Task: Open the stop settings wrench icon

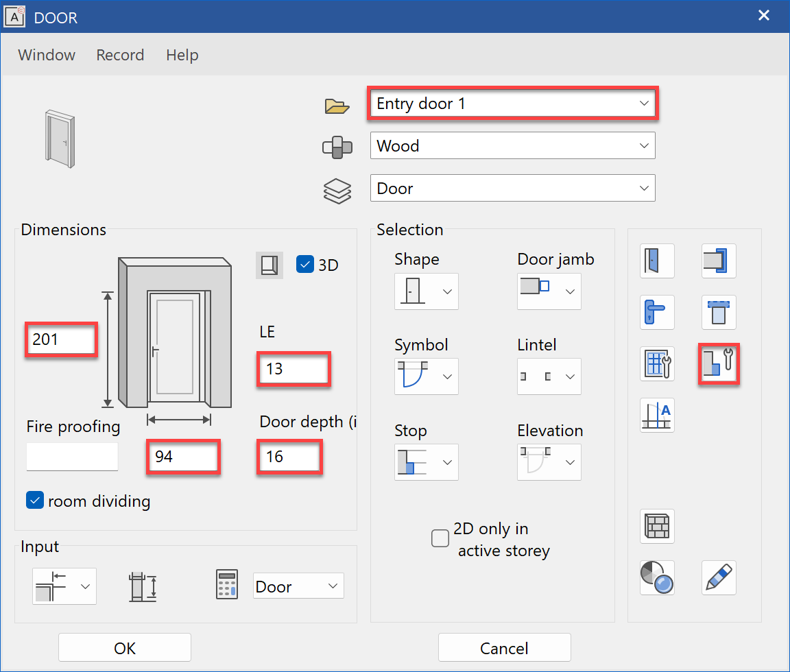Action: pos(719,364)
